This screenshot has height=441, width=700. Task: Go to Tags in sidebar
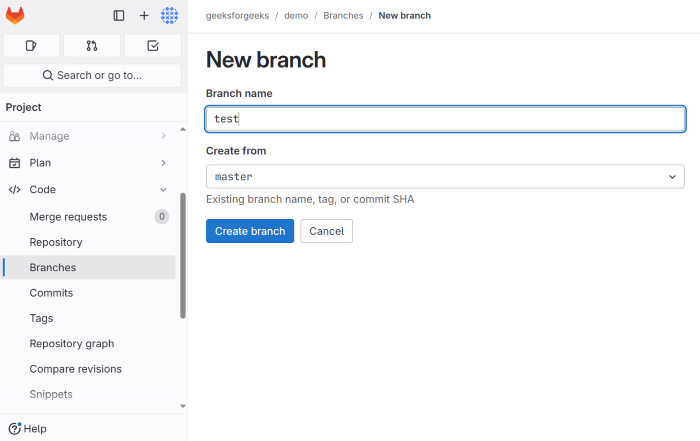[41, 318]
